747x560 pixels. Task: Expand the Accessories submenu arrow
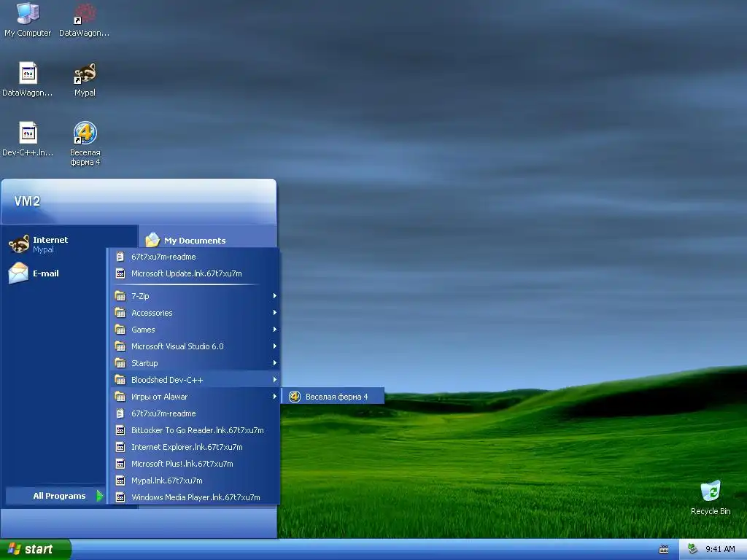point(274,312)
